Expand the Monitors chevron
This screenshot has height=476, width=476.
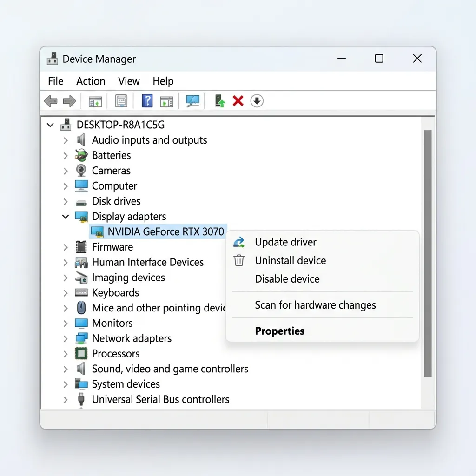pyautogui.click(x=66, y=324)
